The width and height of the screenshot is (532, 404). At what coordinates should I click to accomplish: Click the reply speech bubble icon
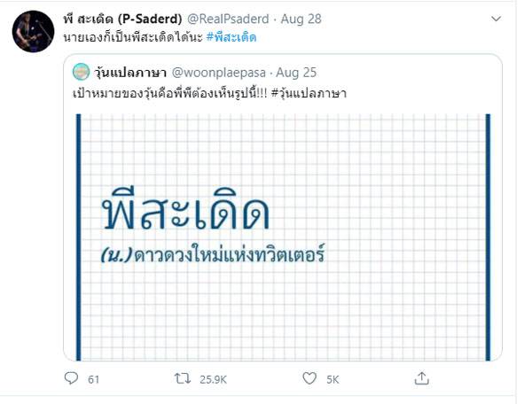72,378
